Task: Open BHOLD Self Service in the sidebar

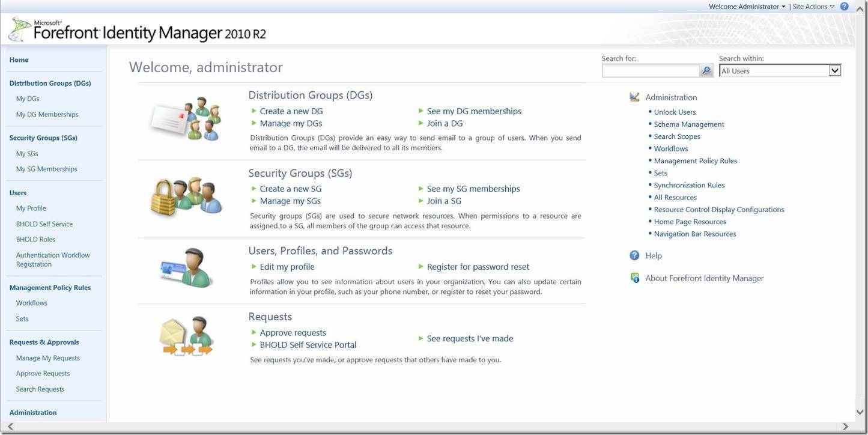Action: (x=44, y=224)
